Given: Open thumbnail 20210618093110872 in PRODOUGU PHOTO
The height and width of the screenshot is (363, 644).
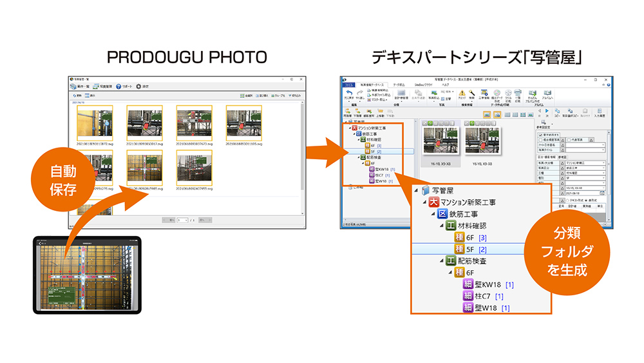Looking at the screenshot, I should [95, 123].
